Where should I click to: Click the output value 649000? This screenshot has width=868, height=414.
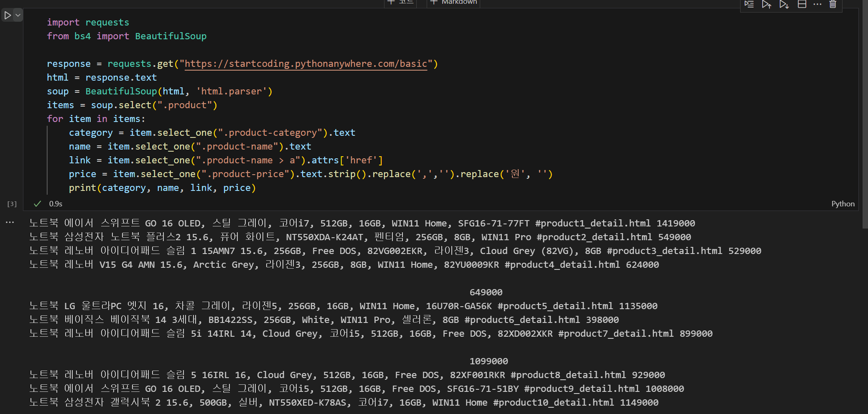486,292
